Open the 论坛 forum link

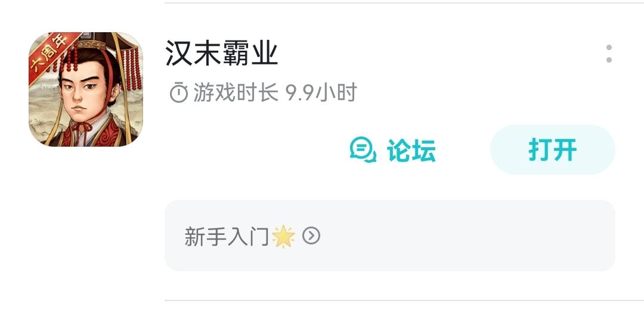[392, 150]
